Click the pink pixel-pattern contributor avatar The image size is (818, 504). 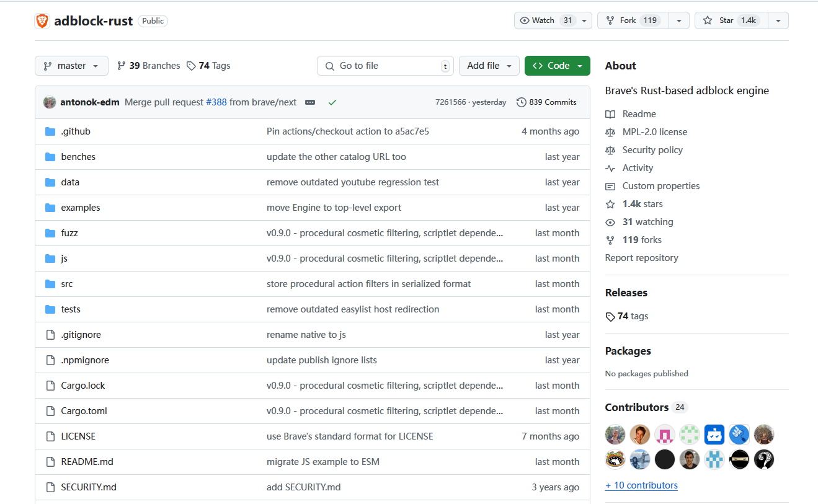coord(665,435)
